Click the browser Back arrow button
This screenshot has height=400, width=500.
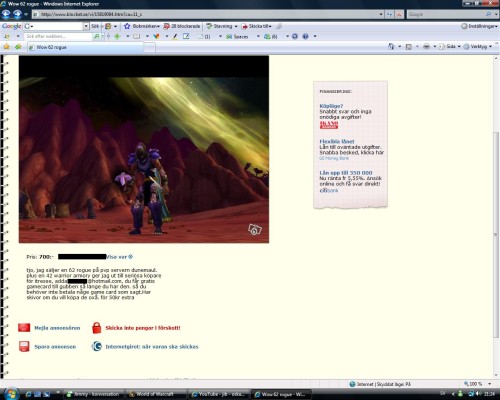point(6,14)
